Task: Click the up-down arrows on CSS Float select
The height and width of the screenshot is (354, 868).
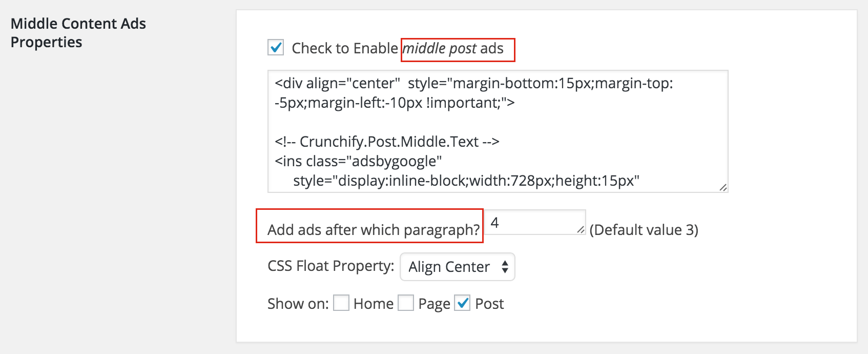Action: pyautogui.click(x=505, y=267)
